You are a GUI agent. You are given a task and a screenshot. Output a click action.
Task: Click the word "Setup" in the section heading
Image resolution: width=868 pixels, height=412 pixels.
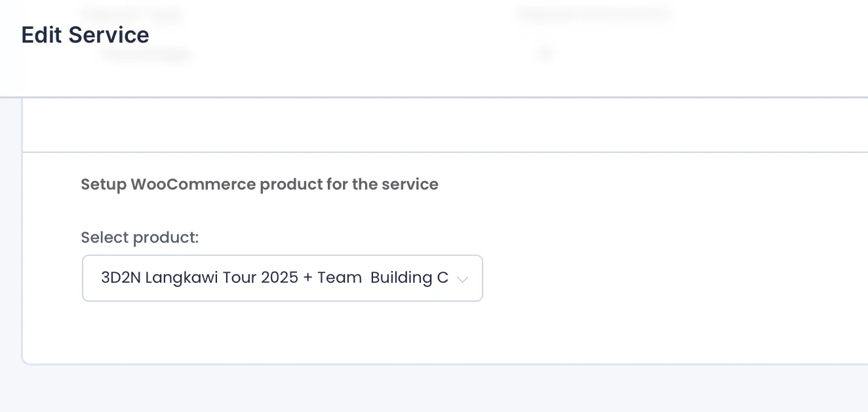tap(103, 184)
